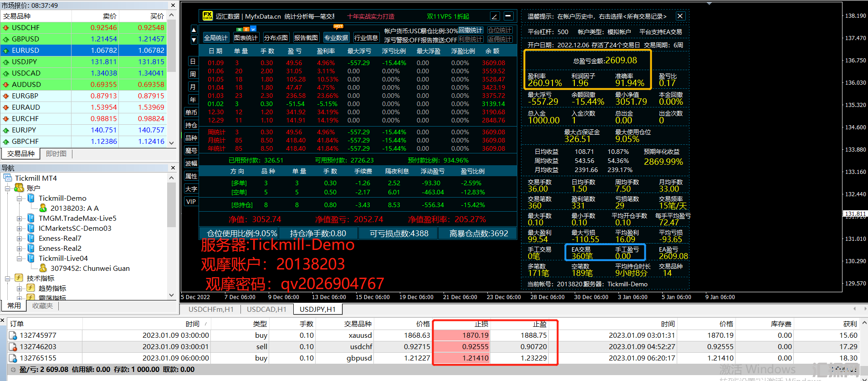Toggle the 周 weekly view button
This screenshot has width=868, height=381.
tap(193, 74)
